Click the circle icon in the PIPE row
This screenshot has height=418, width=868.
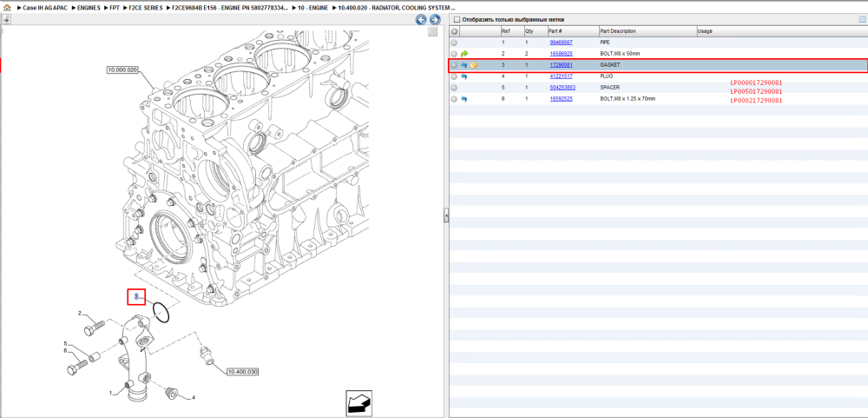click(454, 42)
